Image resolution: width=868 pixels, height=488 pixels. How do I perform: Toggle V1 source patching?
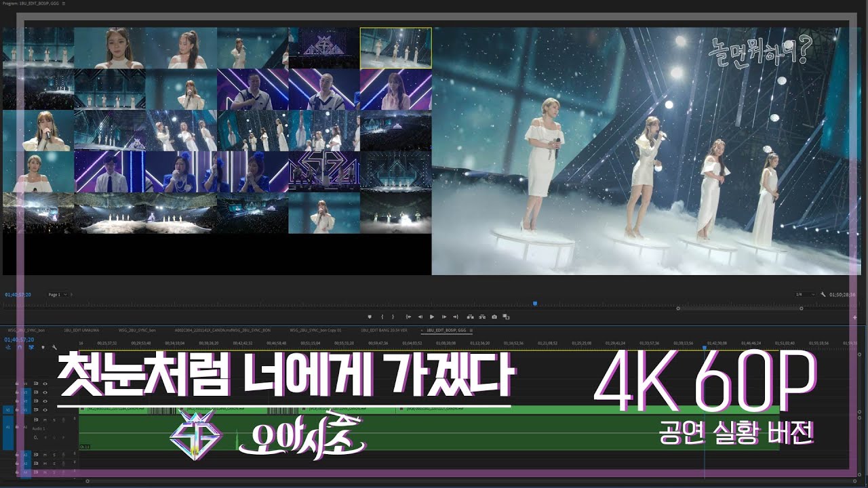point(8,410)
